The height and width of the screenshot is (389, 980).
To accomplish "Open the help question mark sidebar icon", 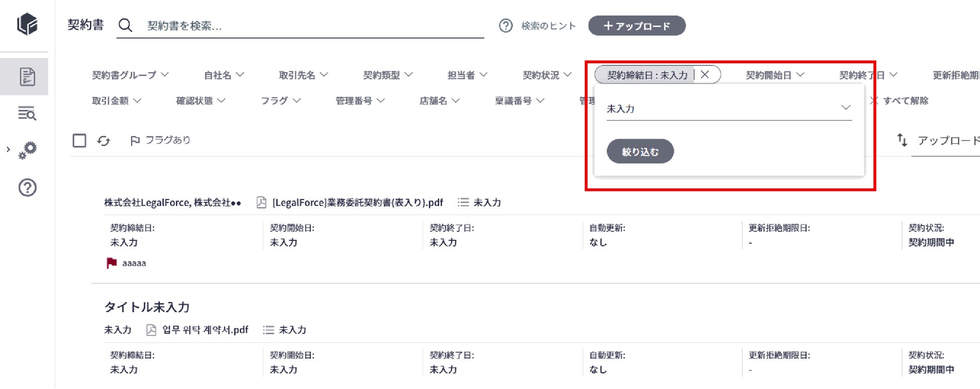I will pos(27,187).
